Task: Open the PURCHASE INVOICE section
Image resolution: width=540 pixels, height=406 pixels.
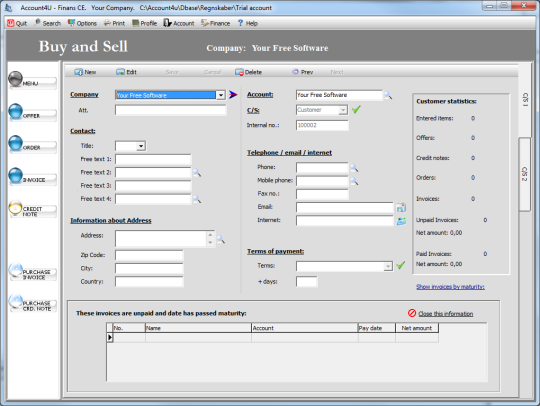Action: point(32,272)
